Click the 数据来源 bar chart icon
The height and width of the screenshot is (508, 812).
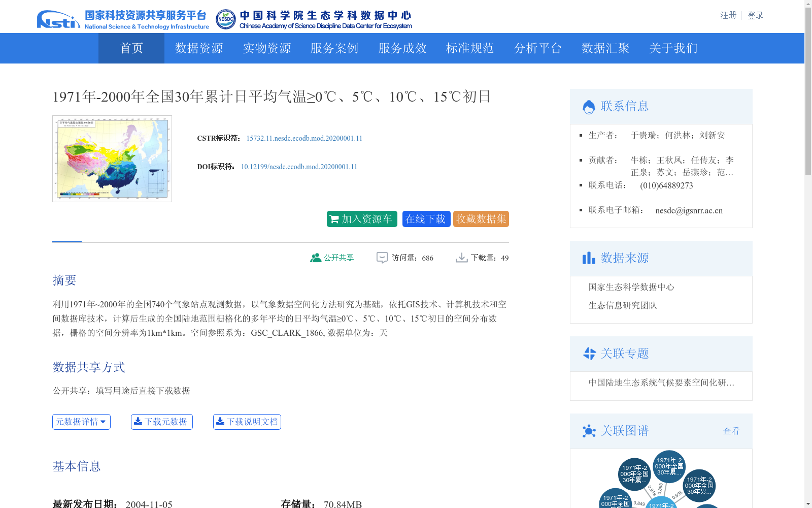click(x=589, y=258)
